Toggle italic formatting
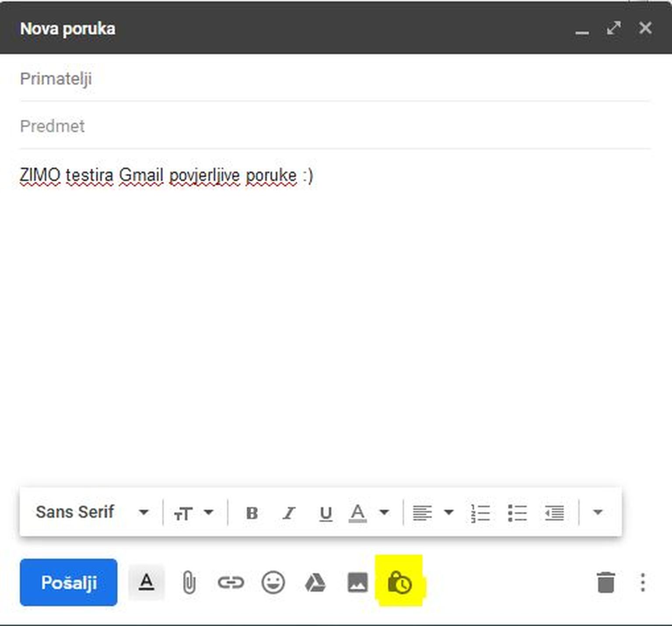The image size is (672, 626). tap(289, 513)
